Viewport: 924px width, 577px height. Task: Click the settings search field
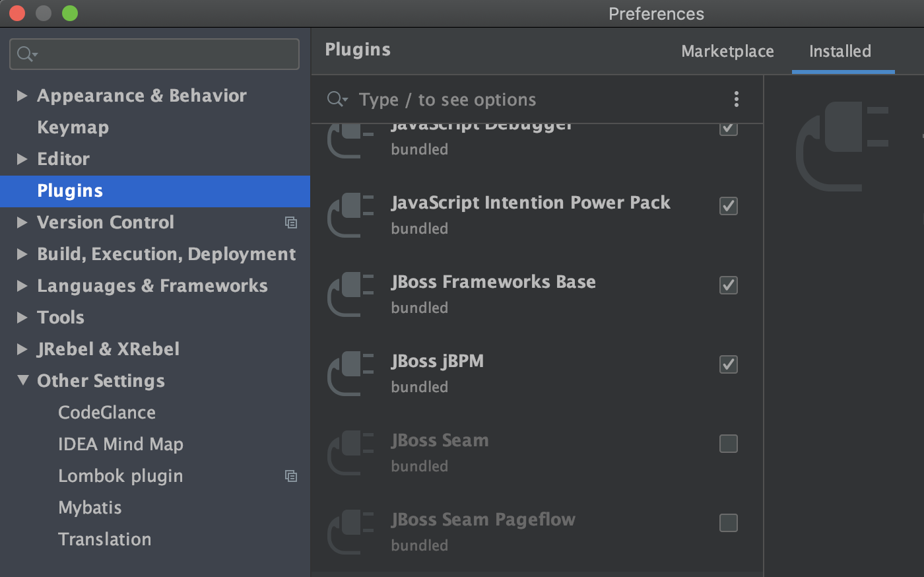tap(165, 54)
